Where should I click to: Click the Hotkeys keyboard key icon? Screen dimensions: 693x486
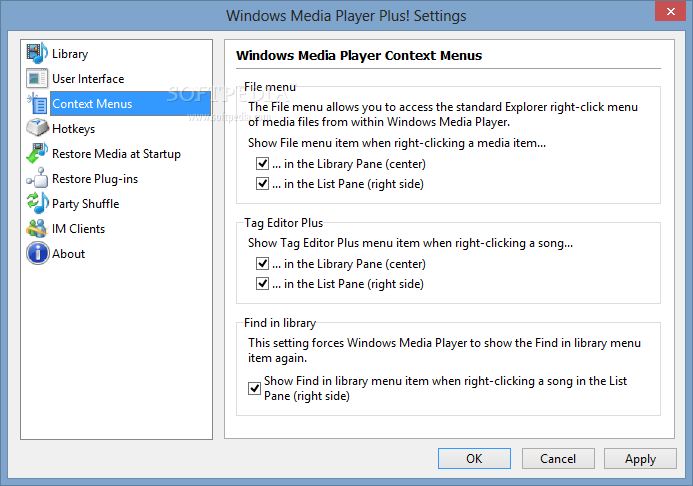(x=37, y=129)
